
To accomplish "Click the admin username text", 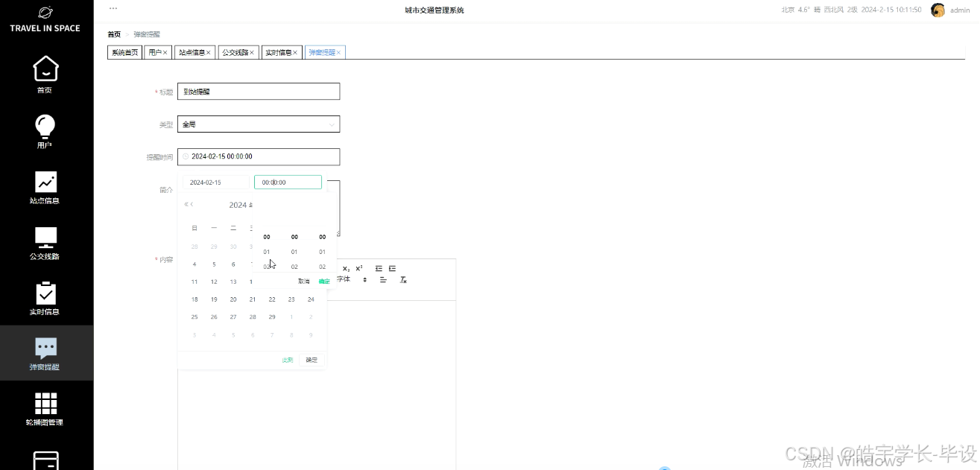I will [x=960, y=10].
